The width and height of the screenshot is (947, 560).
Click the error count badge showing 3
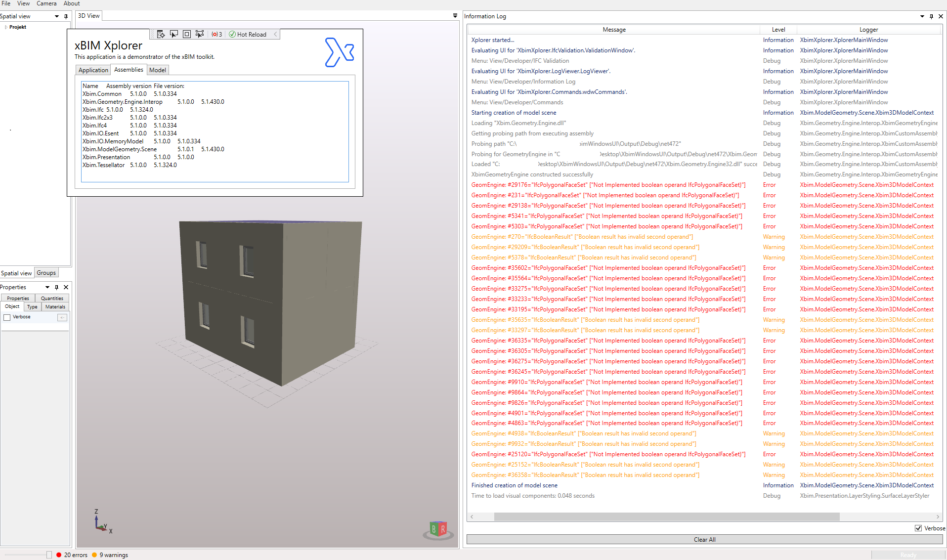tap(216, 34)
